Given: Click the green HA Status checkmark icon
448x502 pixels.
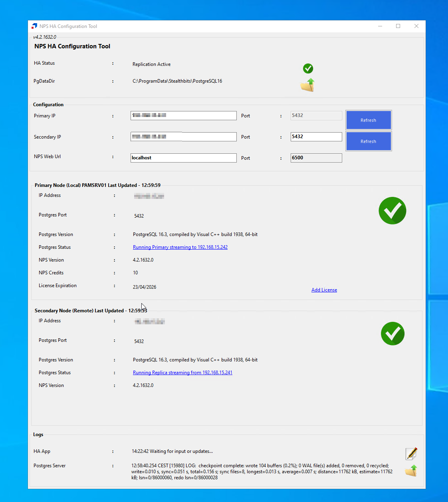Looking at the screenshot, I should click(x=308, y=69).
